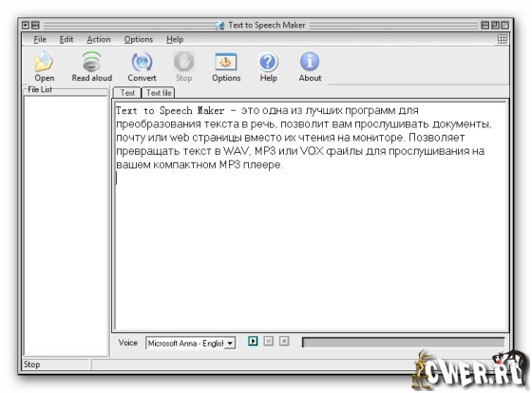Play the text using the small play button
Image resolution: width=532 pixels, height=393 pixels.
[253, 341]
